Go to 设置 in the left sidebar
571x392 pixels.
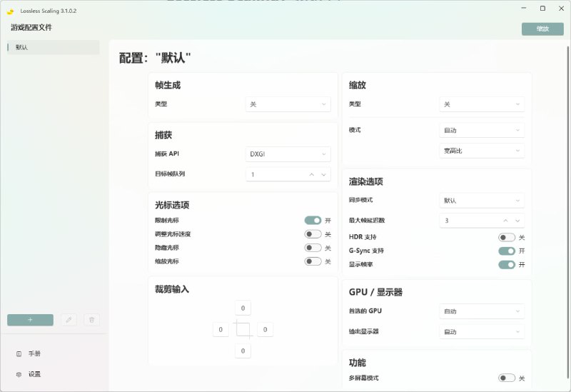(34, 374)
